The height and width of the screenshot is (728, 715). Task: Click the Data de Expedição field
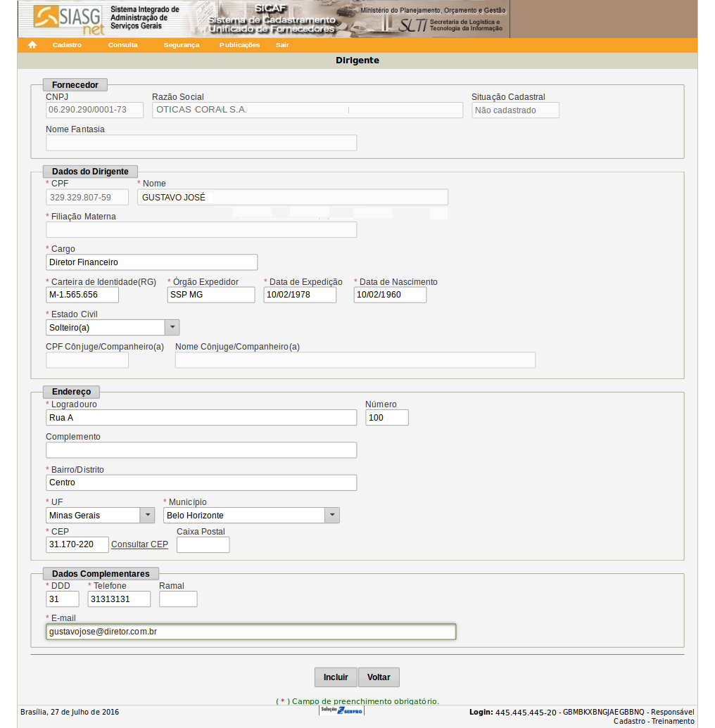pyautogui.click(x=300, y=295)
